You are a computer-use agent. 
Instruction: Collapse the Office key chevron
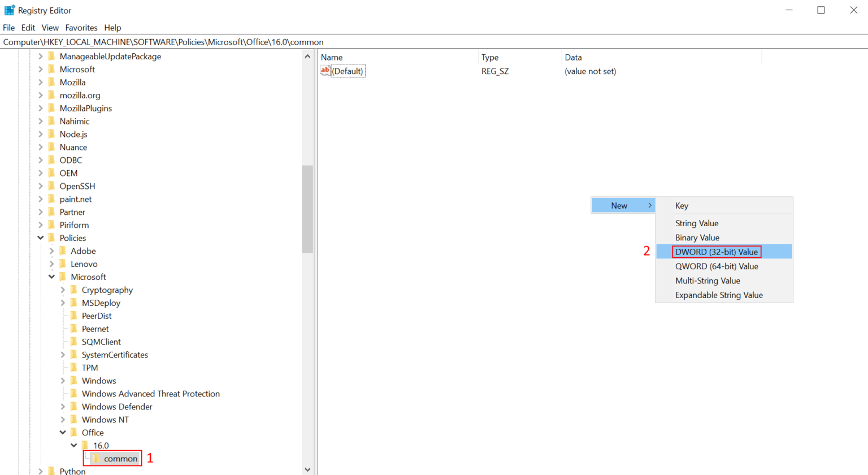[63, 433]
